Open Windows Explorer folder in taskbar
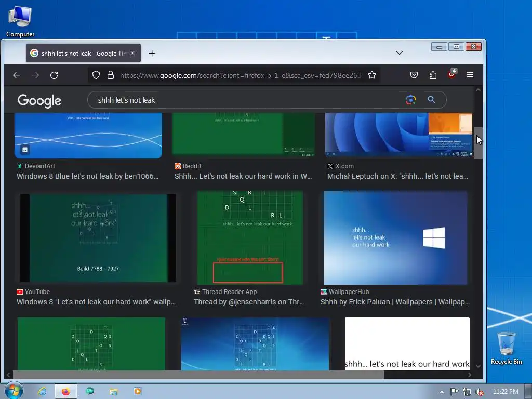The height and width of the screenshot is (399, 532). [114, 392]
